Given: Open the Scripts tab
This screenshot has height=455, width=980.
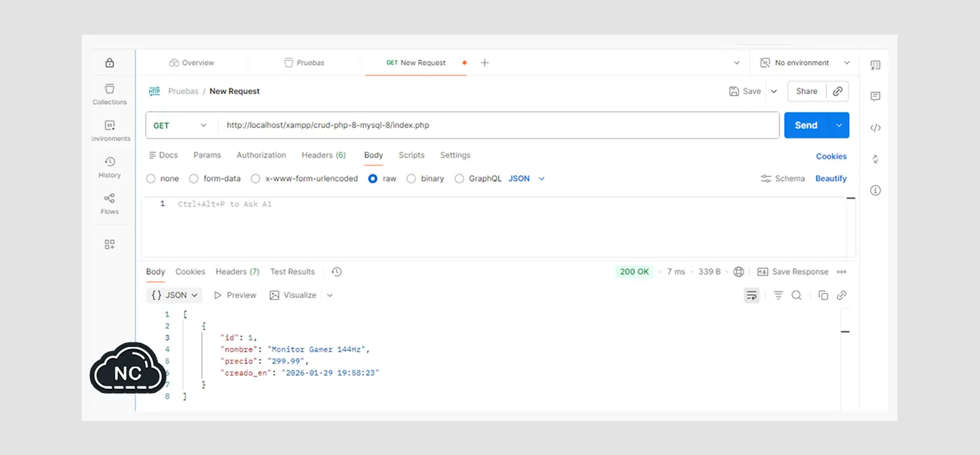Looking at the screenshot, I should (412, 155).
